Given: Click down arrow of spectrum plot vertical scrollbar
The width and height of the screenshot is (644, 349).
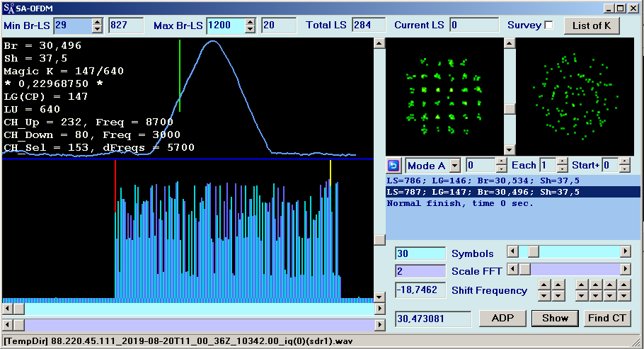Looking at the screenshot, I should (x=379, y=297).
